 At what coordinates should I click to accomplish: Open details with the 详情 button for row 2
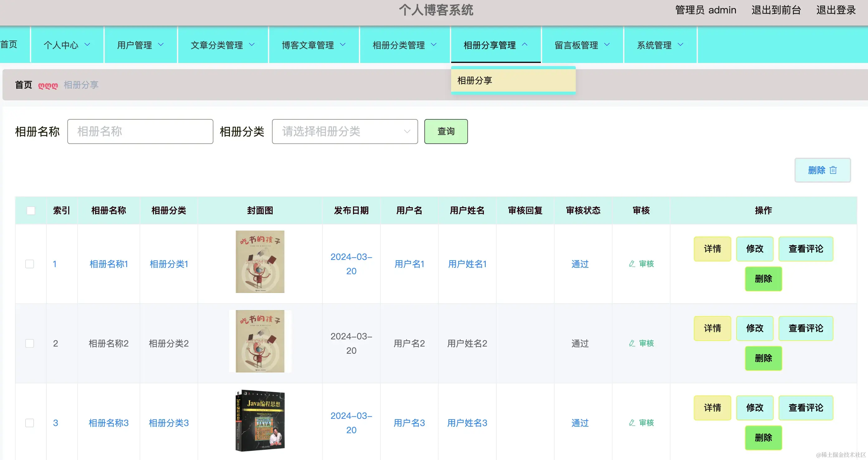coord(712,328)
